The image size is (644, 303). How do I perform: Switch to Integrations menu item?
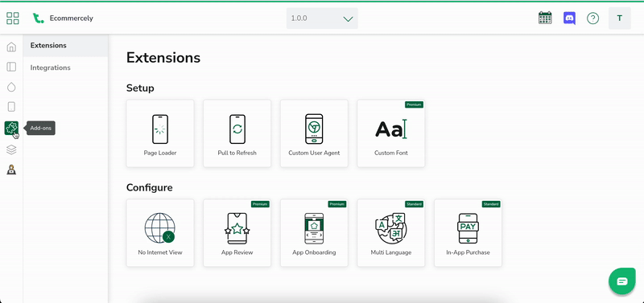(x=66, y=68)
